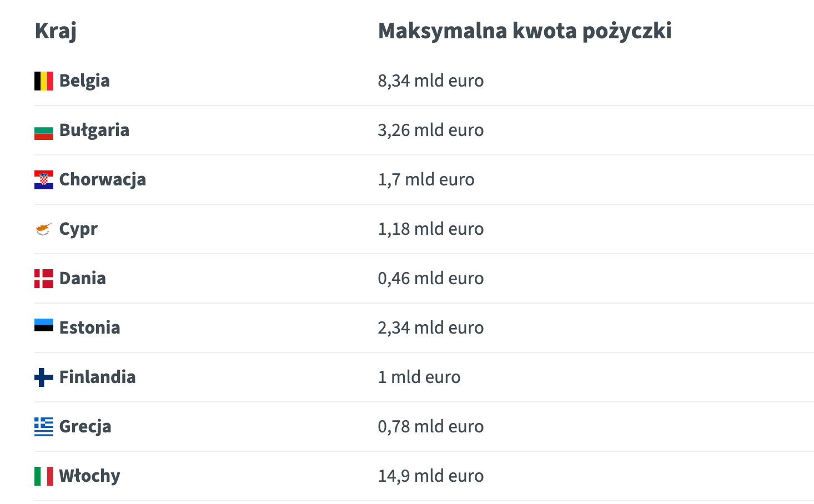Viewport: 814px width, 504px height.
Task: Click the 8,34 mld euro value
Action: click(x=431, y=81)
